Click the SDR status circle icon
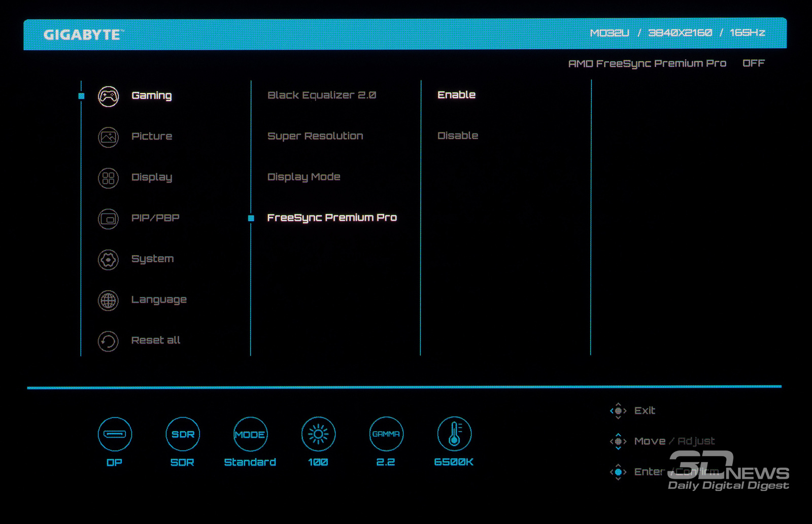The image size is (812, 524). [x=183, y=434]
